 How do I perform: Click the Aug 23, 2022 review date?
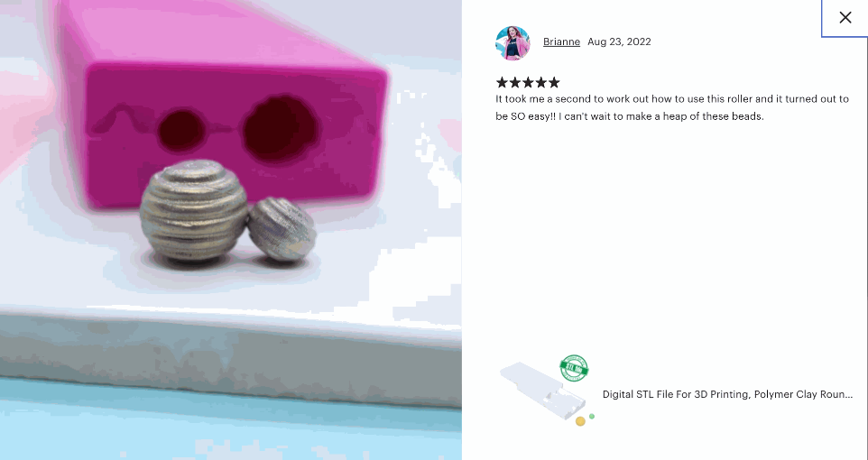pyautogui.click(x=619, y=42)
